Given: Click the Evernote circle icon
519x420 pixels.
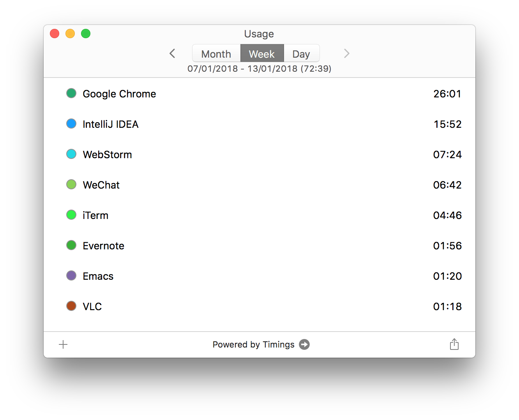Looking at the screenshot, I should click(x=71, y=245).
